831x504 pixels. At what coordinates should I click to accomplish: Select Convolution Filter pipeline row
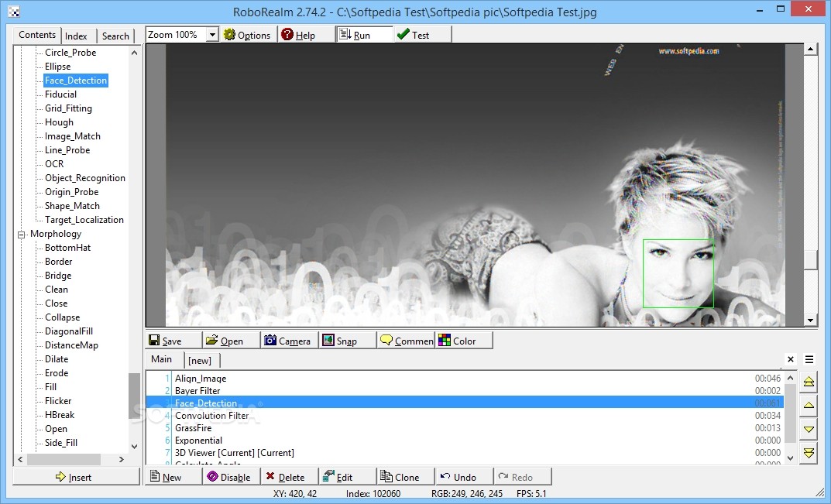[464, 416]
